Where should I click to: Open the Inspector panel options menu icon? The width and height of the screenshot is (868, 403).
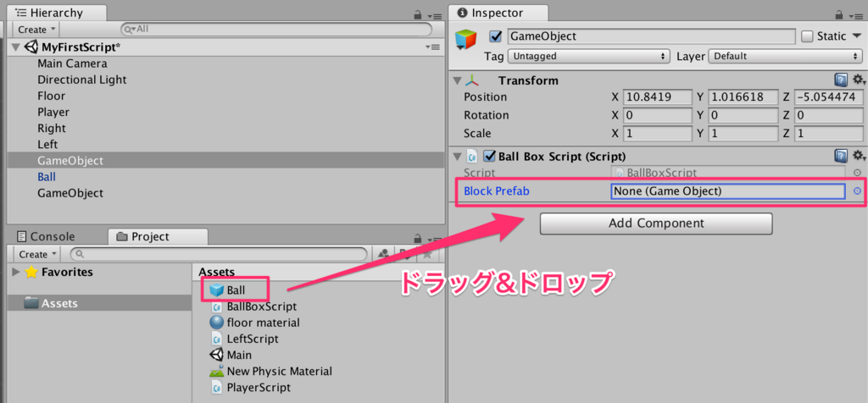(858, 15)
